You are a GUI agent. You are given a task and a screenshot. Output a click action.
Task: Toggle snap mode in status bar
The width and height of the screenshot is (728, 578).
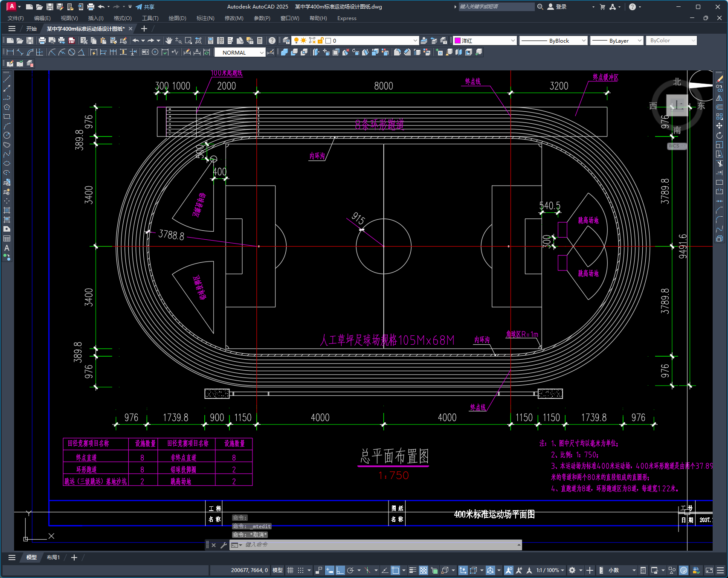(301, 570)
